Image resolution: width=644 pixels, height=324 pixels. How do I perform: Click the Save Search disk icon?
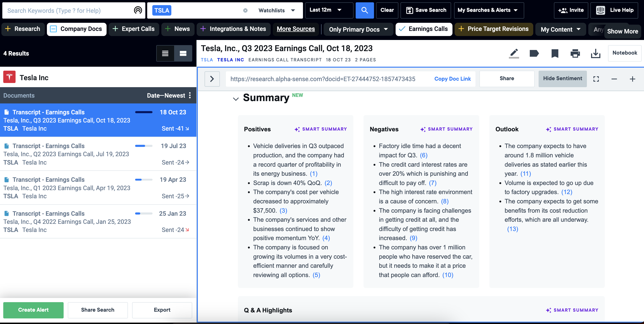coord(410,10)
